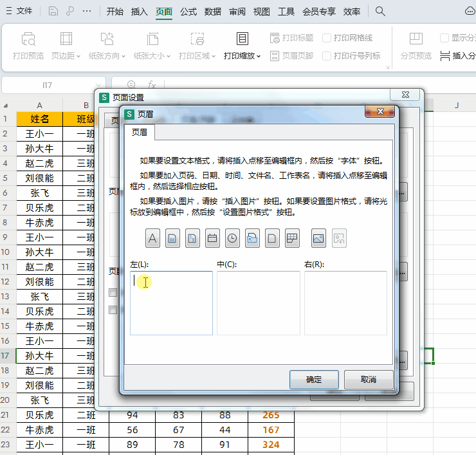Click the Font (A) button in header dialog
Image resolution: width=476 pixels, height=455 pixels.
click(152, 238)
